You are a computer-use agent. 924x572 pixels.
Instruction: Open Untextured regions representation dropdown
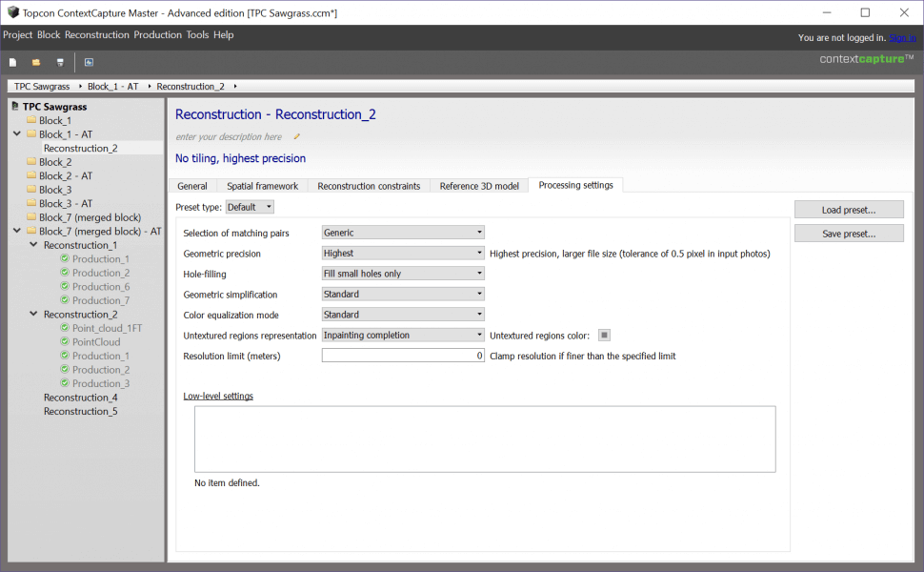point(403,335)
